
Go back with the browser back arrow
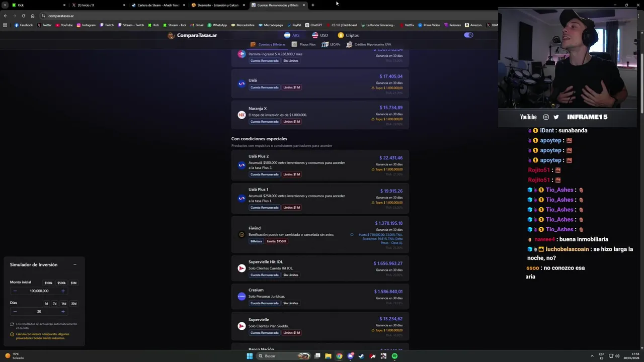pyautogui.click(x=5, y=16)
